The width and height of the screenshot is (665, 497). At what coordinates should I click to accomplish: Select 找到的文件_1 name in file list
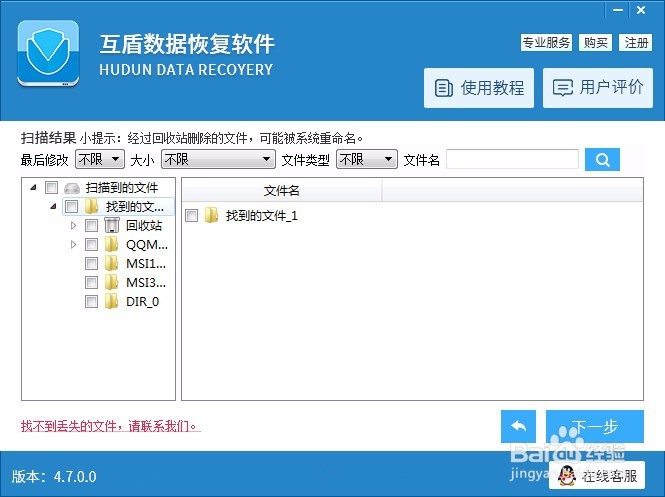(261, 216)
